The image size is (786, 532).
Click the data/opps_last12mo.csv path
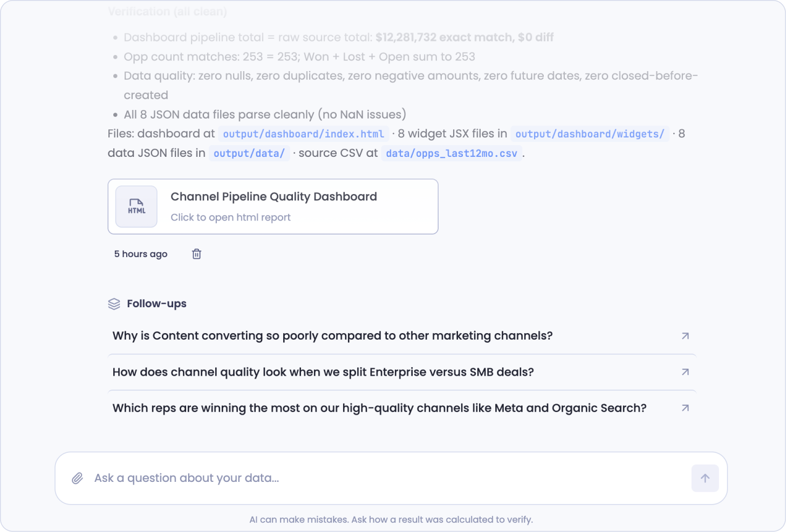452,153
